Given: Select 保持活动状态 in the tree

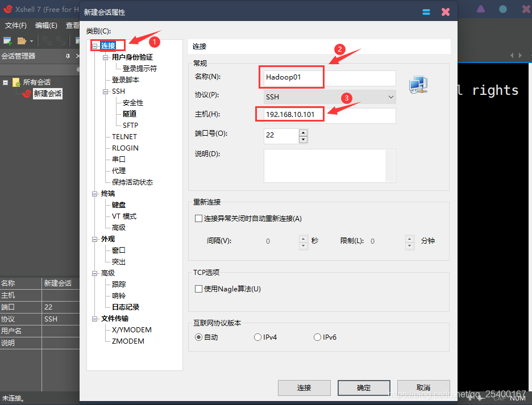Looking at the screenshot, I should tap(132, 182).
